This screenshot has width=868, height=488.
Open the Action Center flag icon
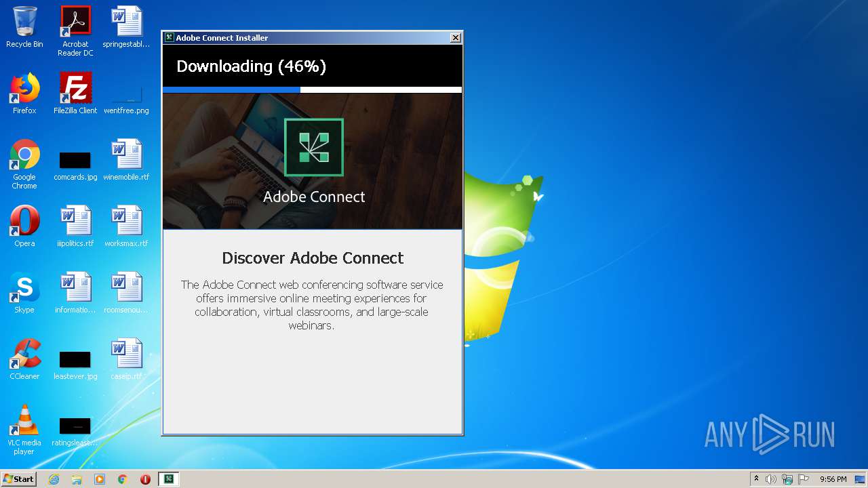(804, 479)
